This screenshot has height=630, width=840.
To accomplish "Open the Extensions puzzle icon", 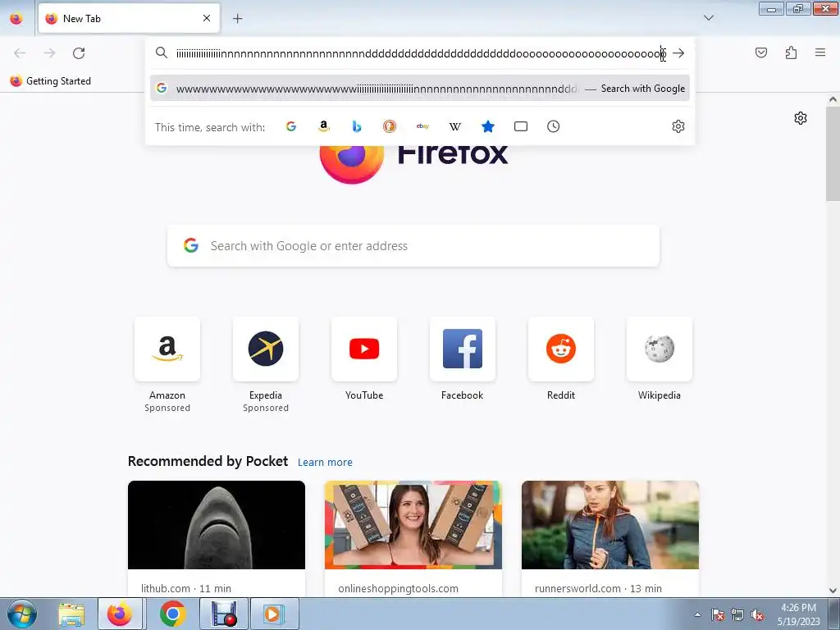I will coord(791,52).
